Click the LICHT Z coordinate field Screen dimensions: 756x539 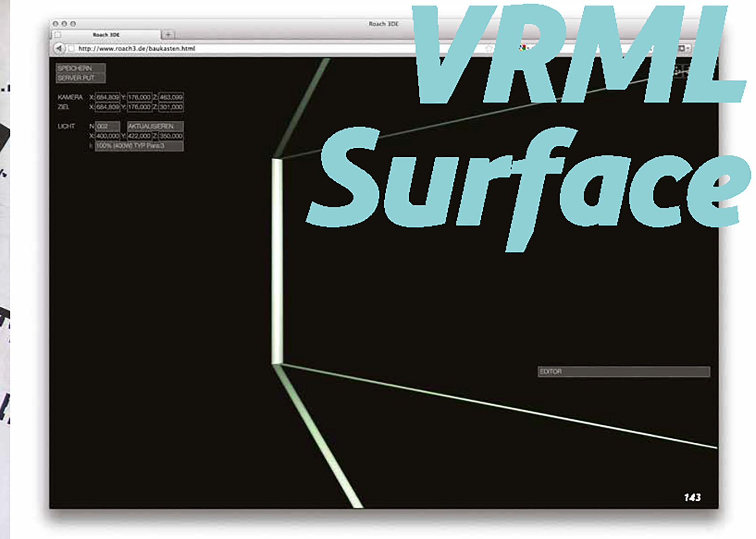click(x=171, y=136)
